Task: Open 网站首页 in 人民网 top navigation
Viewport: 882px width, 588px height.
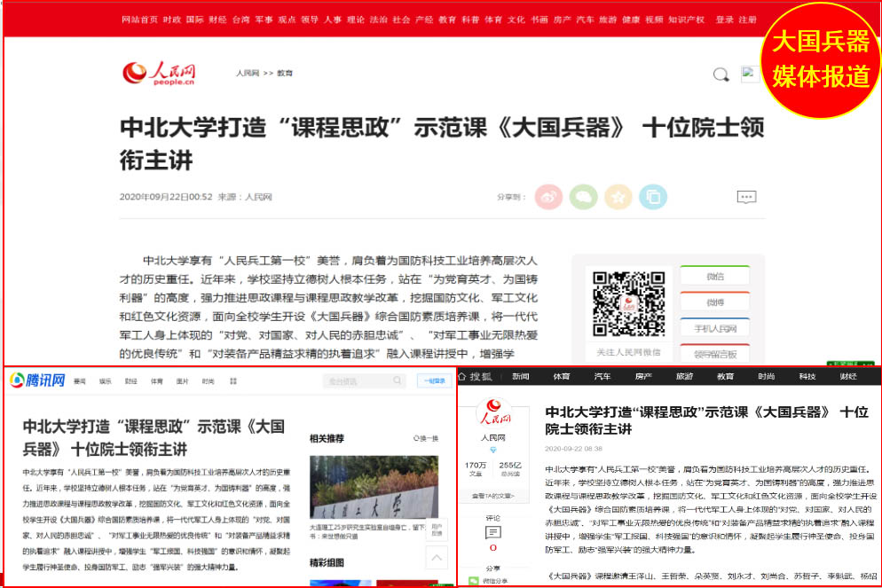Action: point(139,20)
